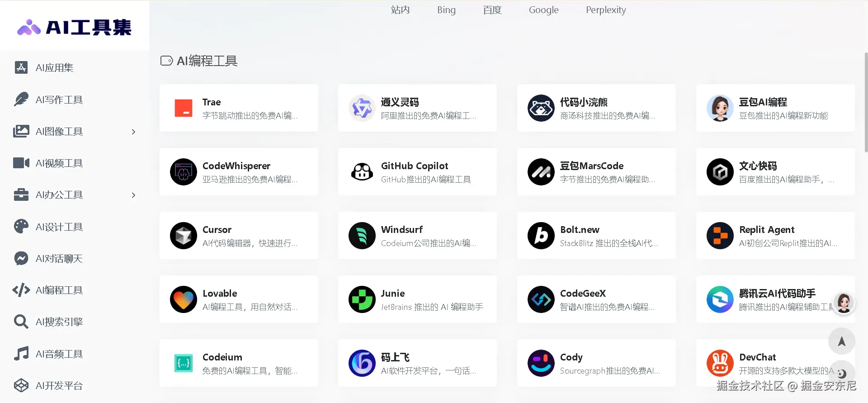
Task: Select the Bolt.new icon
Action: tap(541, 236)
